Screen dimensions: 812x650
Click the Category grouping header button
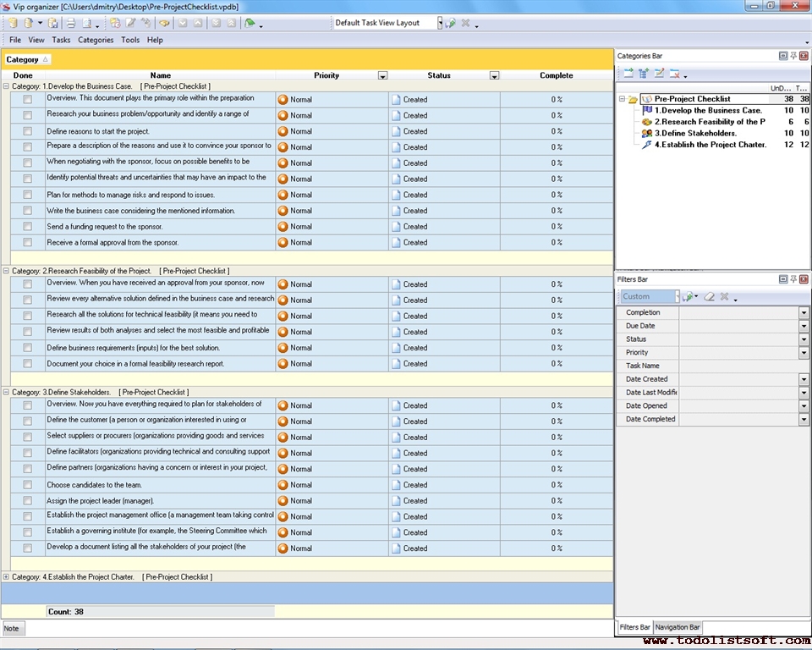pyautogui.click(x=27, y=59)
